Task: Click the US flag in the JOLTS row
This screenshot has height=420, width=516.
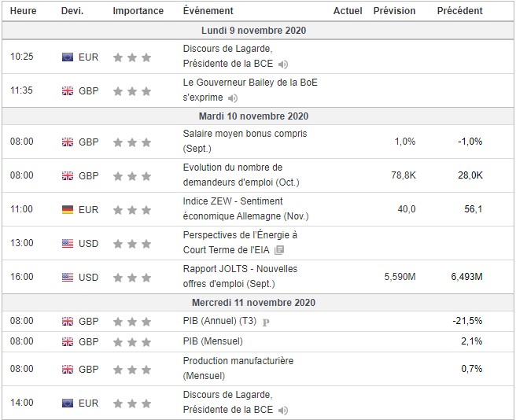Action: point(68,277)
